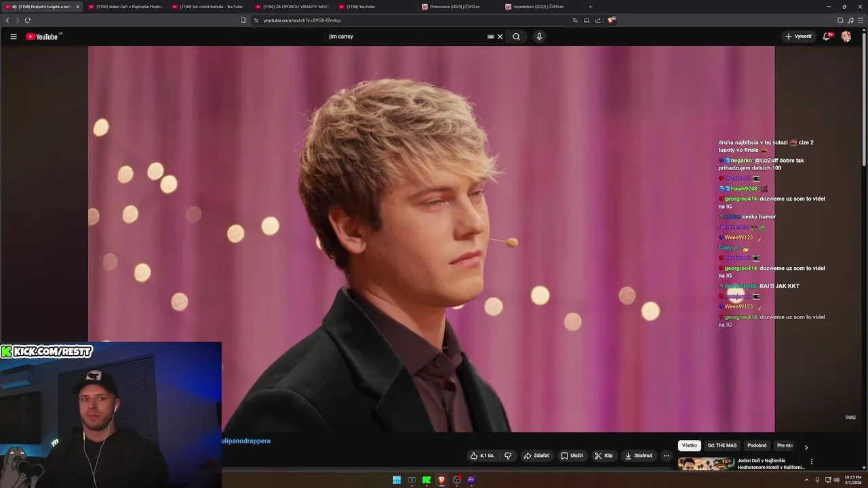This screenshot has height=488, width=868.
Task: Share this page from address bar
Action: [x=598, y=20]
